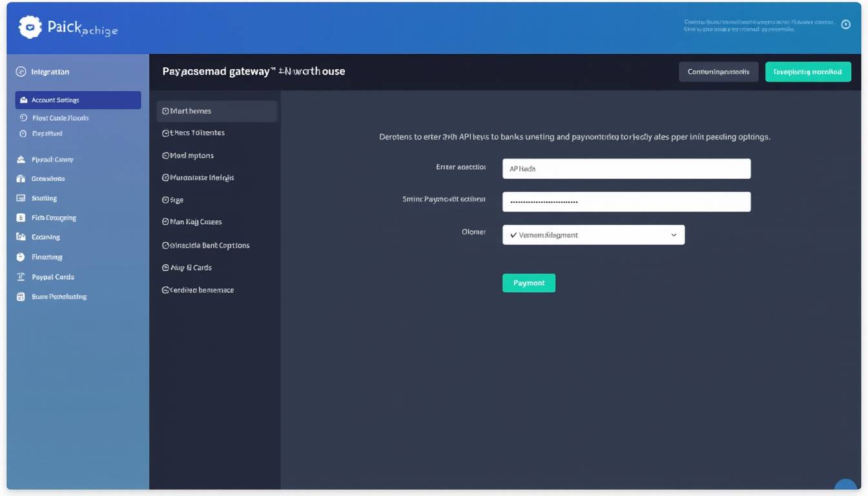Click the green button in the top-right header

(x=808, y=71)
